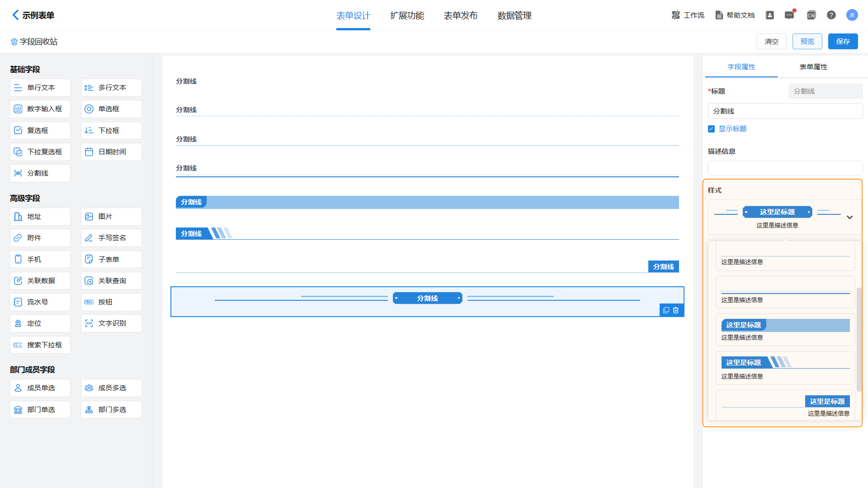Switch to the 扩展功能 tab
Screen dimensions: 868x488
coord(407,16)
